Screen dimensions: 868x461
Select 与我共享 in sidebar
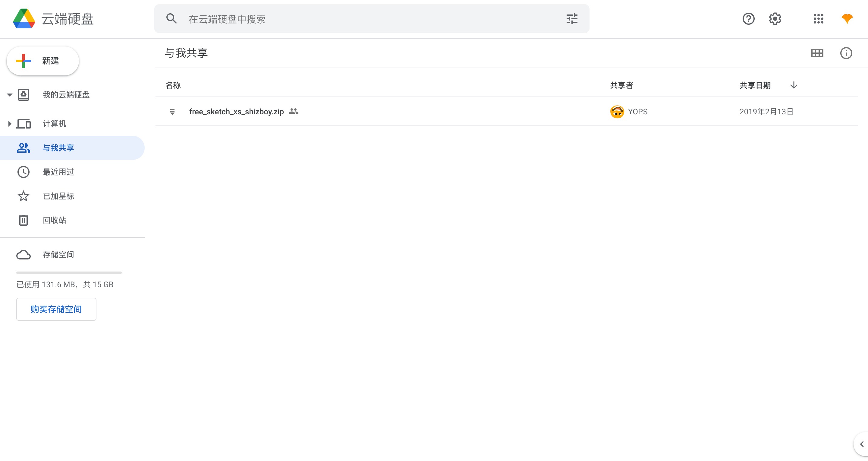72,148
